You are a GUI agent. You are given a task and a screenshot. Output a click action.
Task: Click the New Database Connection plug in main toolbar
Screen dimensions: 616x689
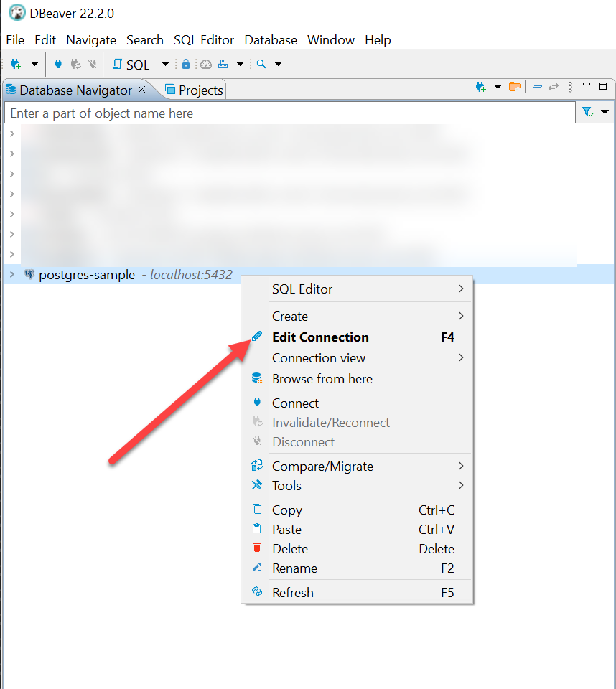15,64
